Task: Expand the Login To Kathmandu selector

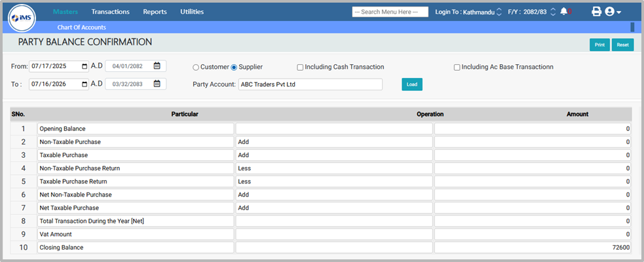Action: (499, 12)
